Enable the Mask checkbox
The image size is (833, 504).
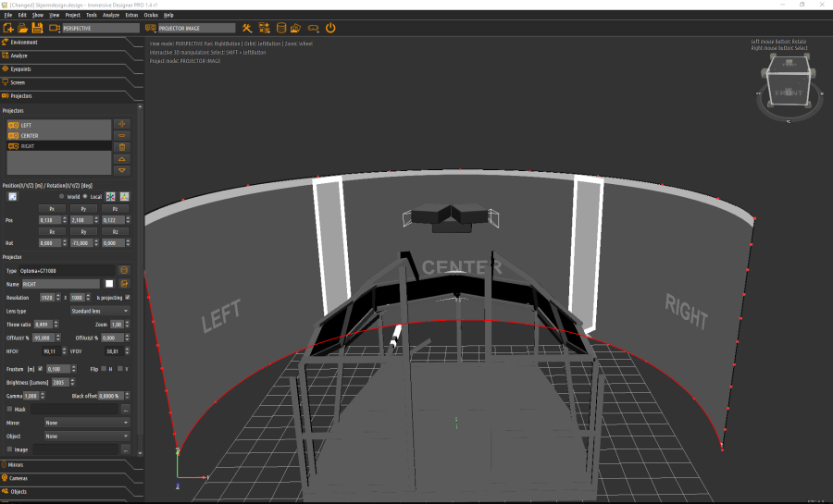pos(9,409)
